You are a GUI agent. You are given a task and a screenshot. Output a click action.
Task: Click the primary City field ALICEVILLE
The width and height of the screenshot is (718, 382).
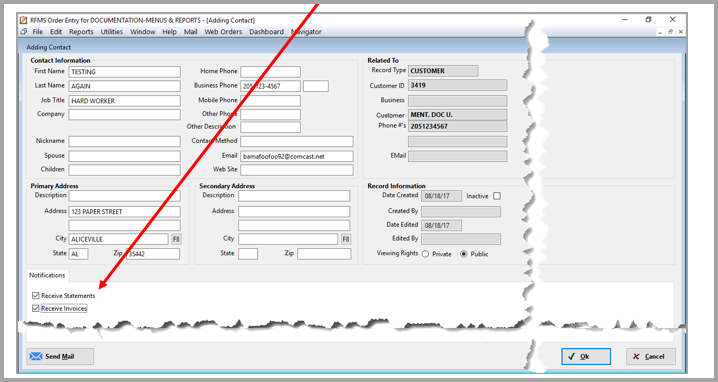119,239
